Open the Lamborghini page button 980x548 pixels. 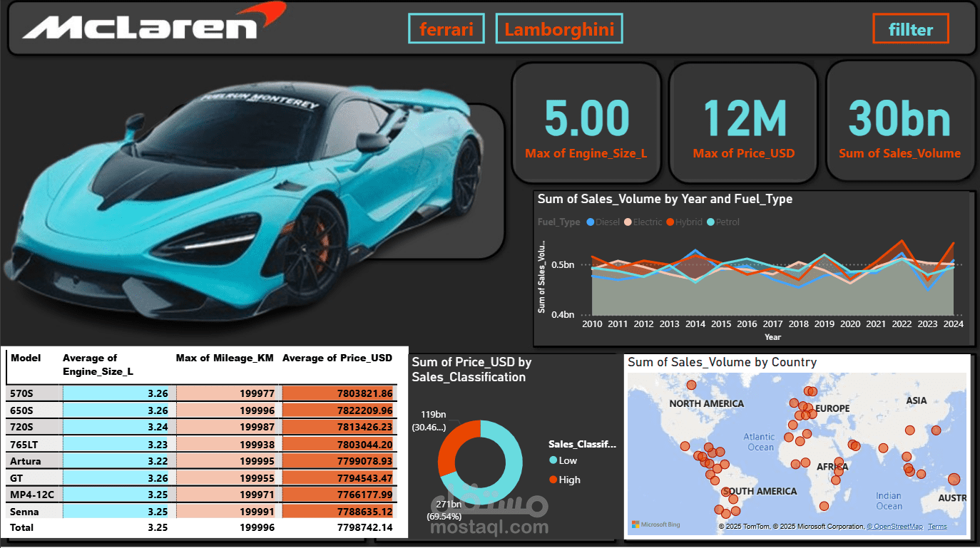[559, 29]
